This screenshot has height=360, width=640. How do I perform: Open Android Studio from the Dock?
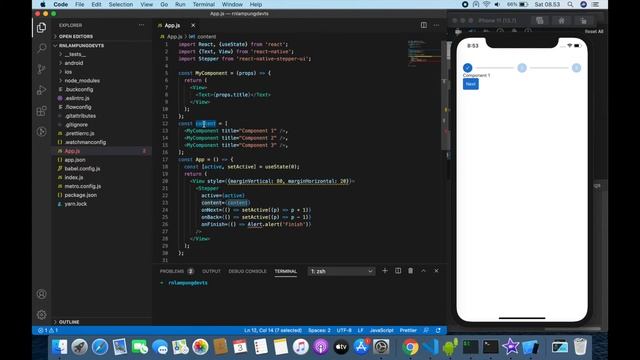(x=450, y=347)
